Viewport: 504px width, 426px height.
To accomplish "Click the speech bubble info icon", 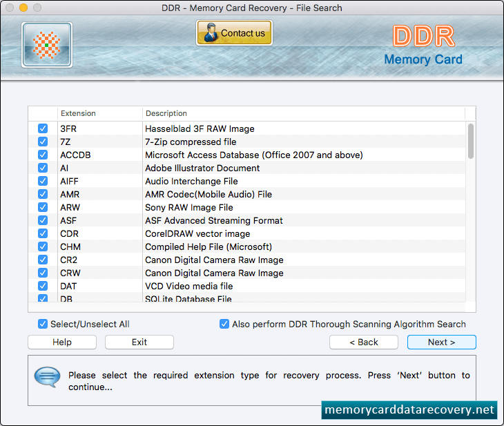I will [x=47, y=377].
